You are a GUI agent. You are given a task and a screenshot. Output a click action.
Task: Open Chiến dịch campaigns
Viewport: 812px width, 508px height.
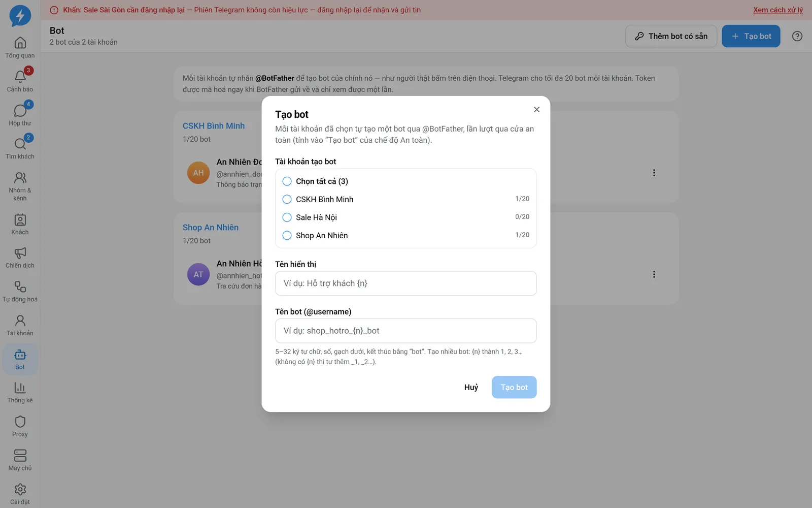click(x=20, y=258)
